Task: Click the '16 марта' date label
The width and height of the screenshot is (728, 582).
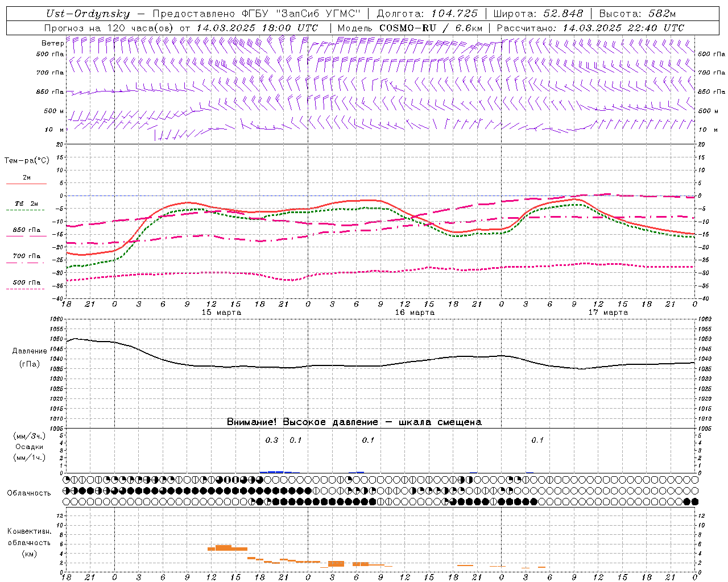Action: click(415, 313)
